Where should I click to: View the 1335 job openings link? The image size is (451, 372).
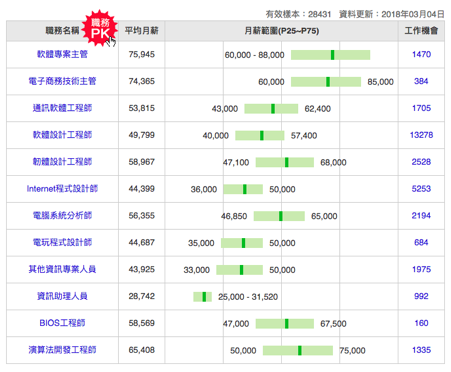(421, 350)
